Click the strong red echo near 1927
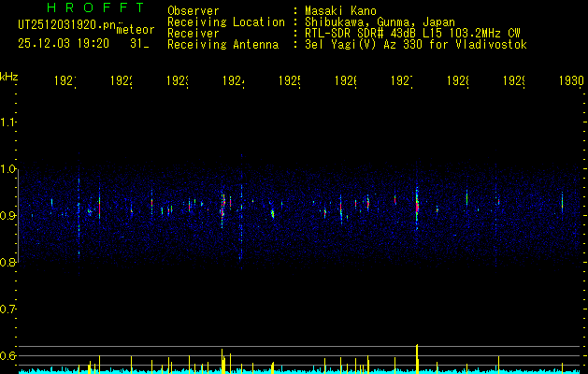The image size is (588, 374). [x=417, y=207]
